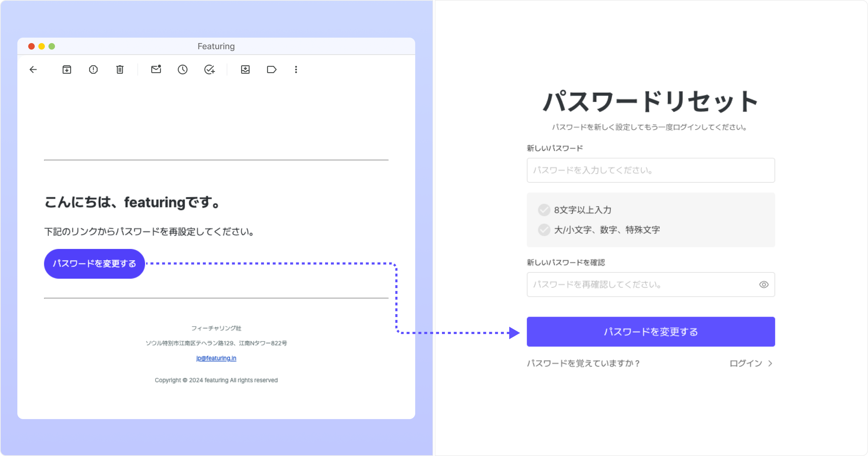The width and height of the screenshot is (868, 456).
Task: Click the 大/小文字、数字、特殊文字 check indicator
Action: coord(544,230)
